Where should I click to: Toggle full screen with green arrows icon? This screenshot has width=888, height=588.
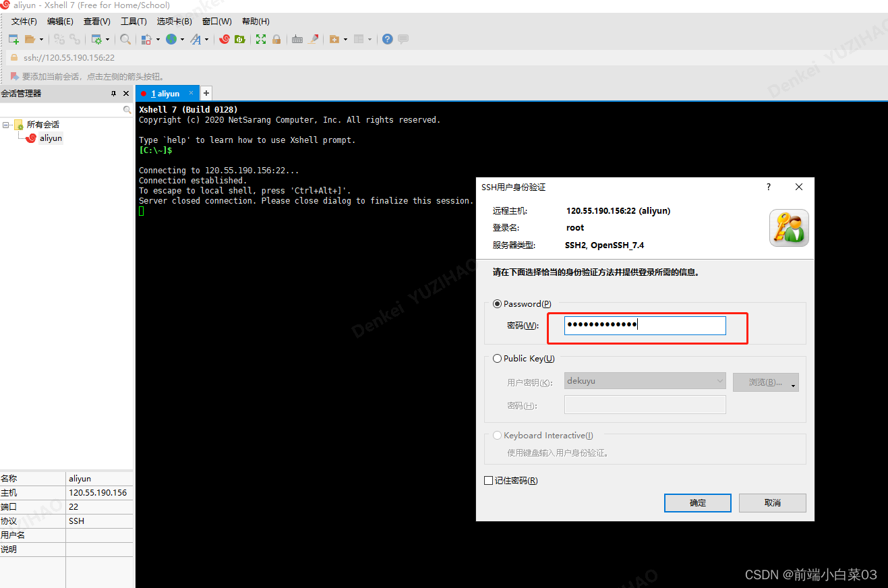(x=261, y=39)
